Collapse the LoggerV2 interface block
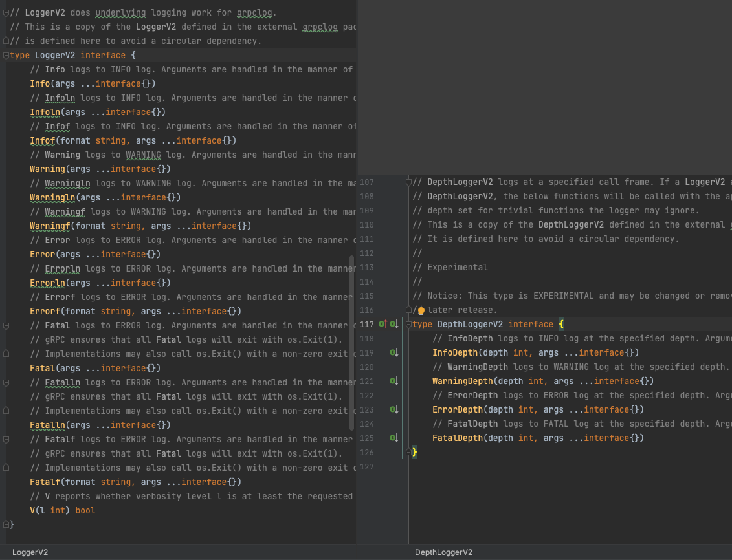Viewport: 732px width, 560px height. 6,56
